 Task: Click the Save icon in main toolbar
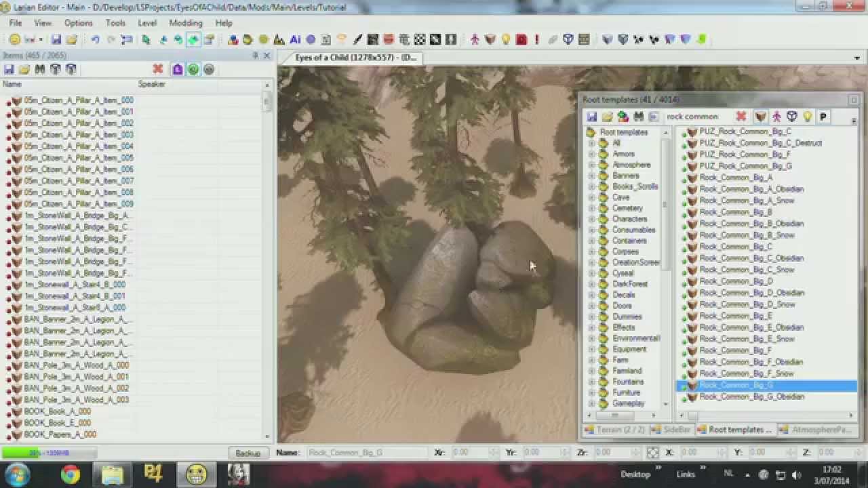point(56,39)
